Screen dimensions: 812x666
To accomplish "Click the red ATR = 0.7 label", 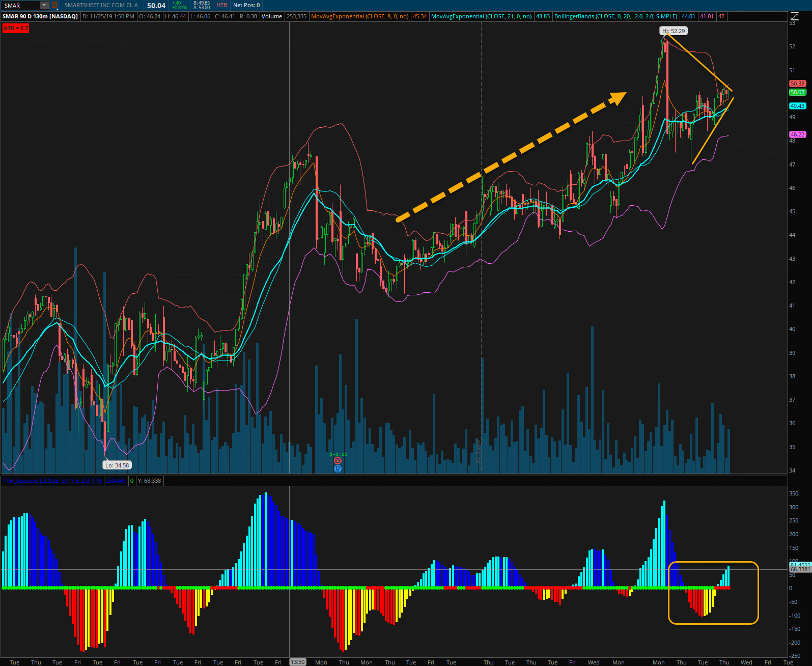I will tap(16, 28).
